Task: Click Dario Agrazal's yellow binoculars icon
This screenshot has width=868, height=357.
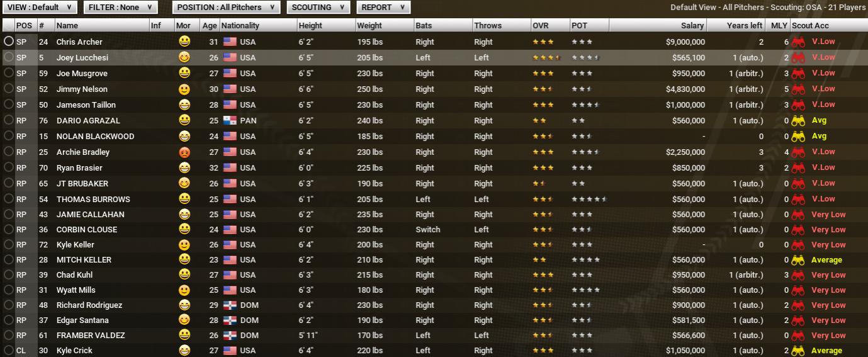Action: pos(798,120)
